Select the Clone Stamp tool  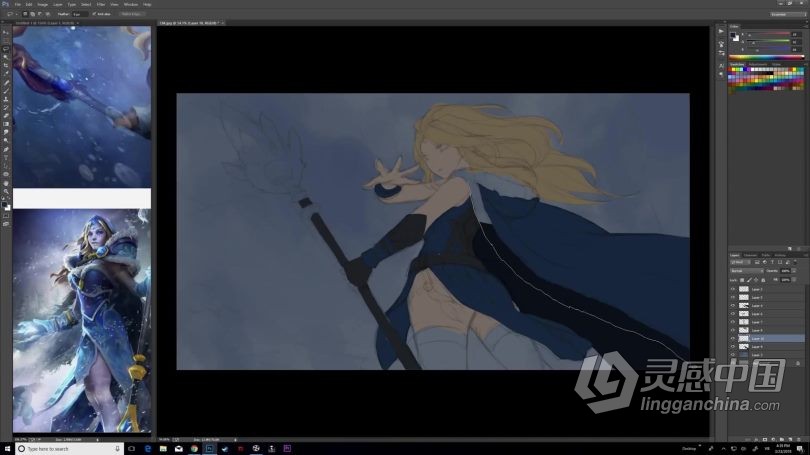[x=6, y=100]
